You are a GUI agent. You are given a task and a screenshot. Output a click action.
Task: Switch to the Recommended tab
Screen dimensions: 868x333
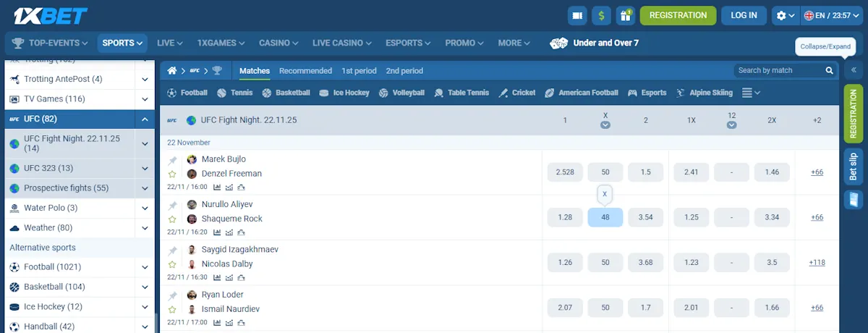(x=305, y=71)
